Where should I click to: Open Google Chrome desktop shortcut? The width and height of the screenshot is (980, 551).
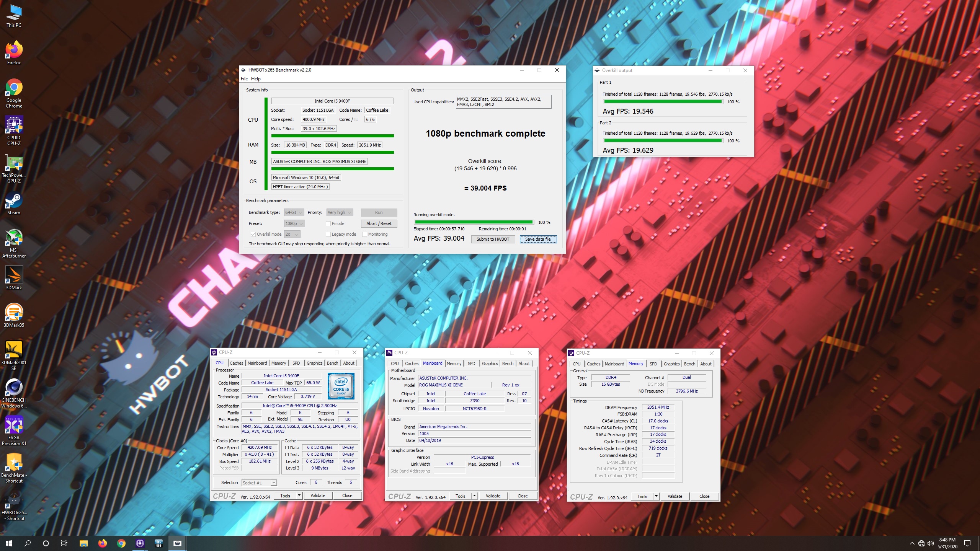pyautogui.click(x=14, y=93)
